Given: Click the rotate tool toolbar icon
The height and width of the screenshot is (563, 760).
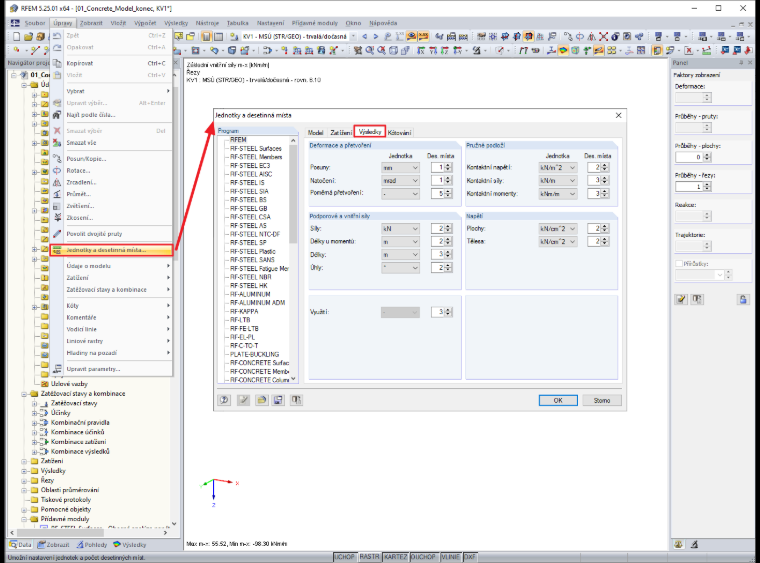Looking at the screenshot, I should [580, 36].
